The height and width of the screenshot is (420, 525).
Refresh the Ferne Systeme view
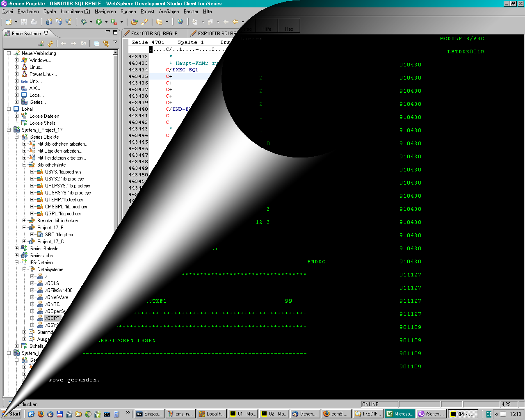[50, 43]
